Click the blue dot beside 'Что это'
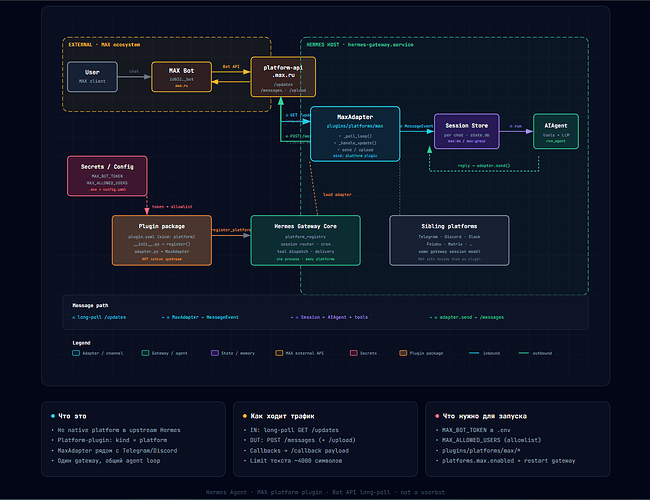 tap(53, 416)
